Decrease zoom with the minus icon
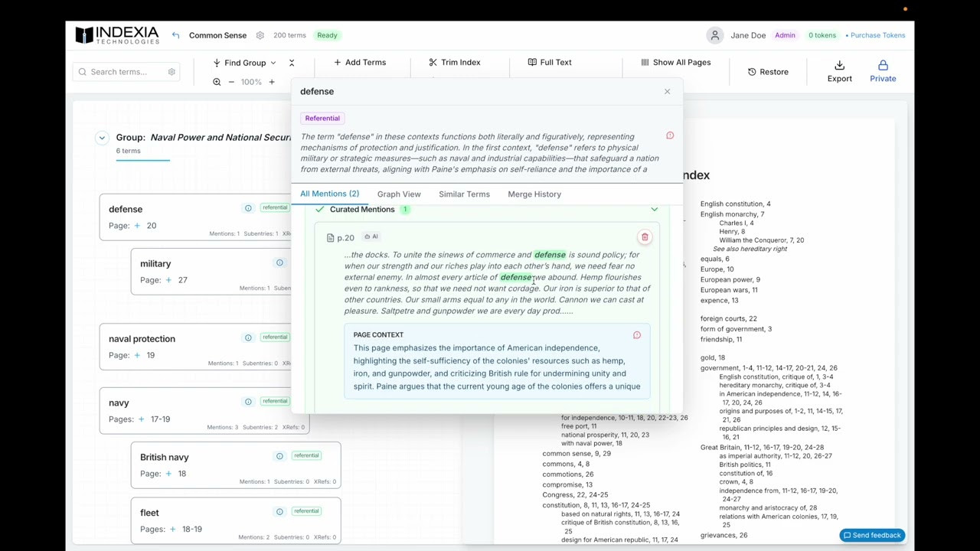Screen dimensions: 980x551 231,82
